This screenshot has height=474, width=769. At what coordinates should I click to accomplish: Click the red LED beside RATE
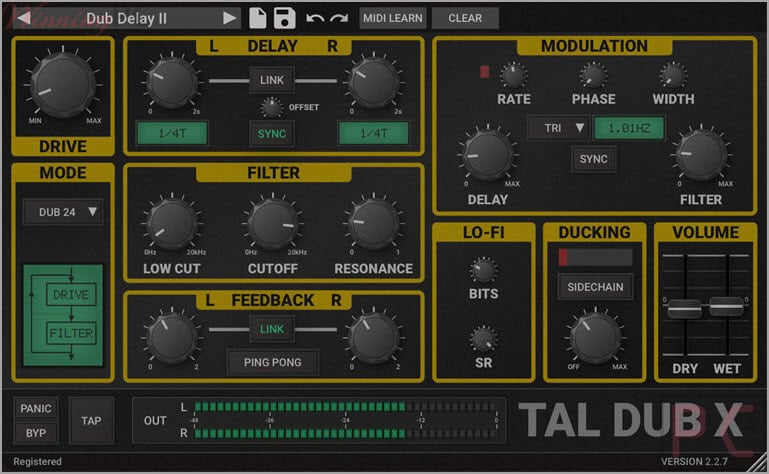pyautogui.click(x=485, y=72)
